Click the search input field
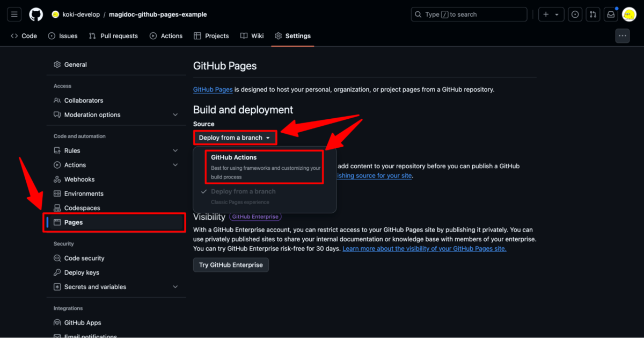This screenshot has height=338, width=644. [469, 15]
